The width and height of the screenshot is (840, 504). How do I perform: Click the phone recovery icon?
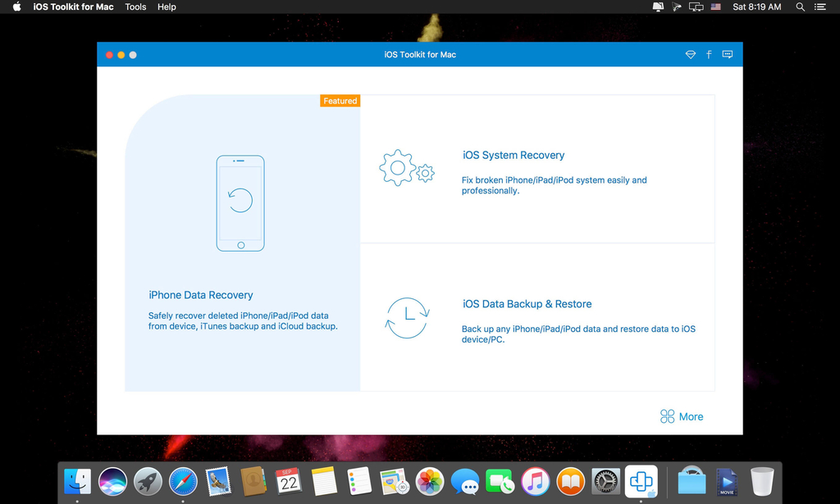coord(240,202)
